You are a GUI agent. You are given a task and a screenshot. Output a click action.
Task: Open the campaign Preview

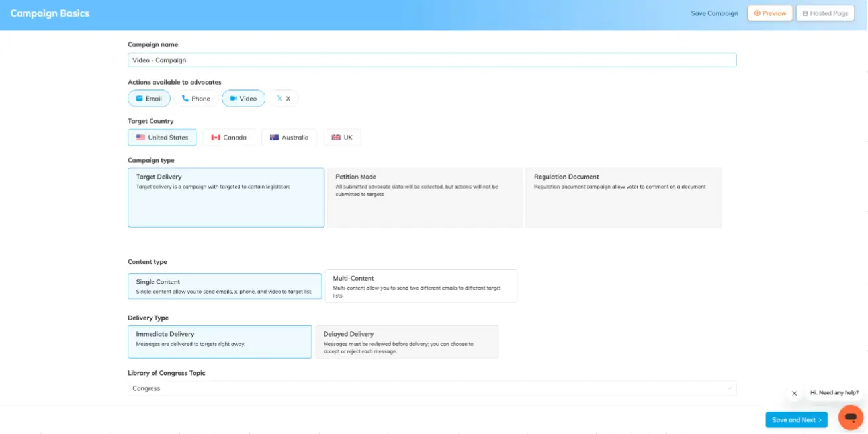(x=769, y=13)
